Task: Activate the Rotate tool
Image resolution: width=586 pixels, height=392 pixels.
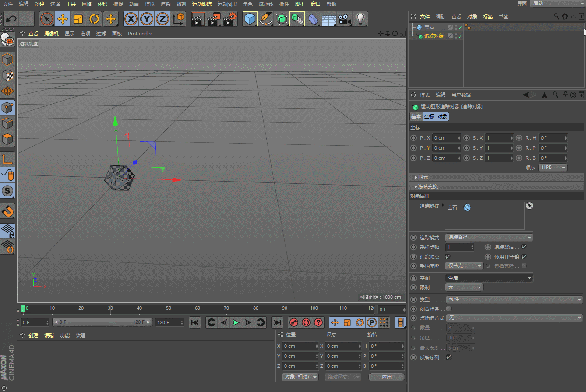Action: [94, 19]
